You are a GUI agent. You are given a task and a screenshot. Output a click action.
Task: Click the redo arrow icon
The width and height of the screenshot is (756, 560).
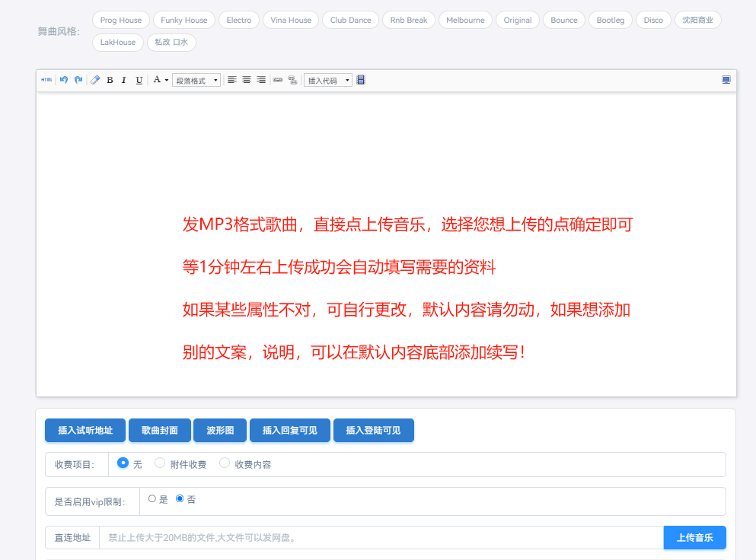78,80
